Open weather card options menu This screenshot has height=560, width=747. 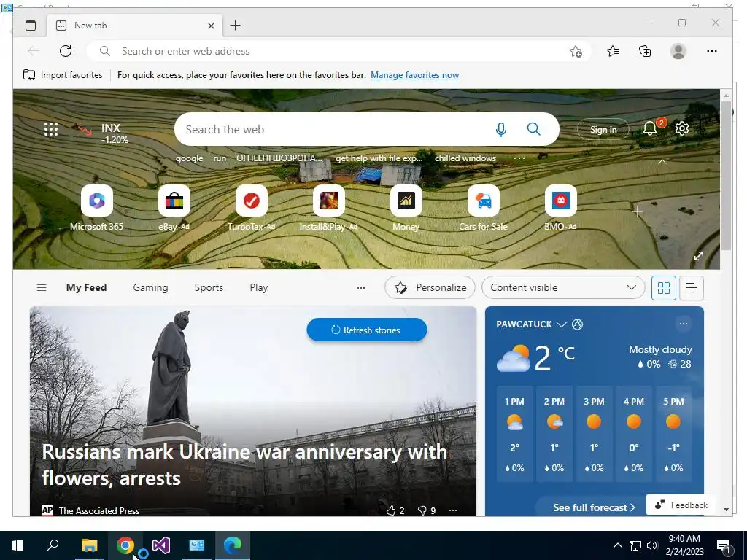pyautogui.click(x=683, y=324)
